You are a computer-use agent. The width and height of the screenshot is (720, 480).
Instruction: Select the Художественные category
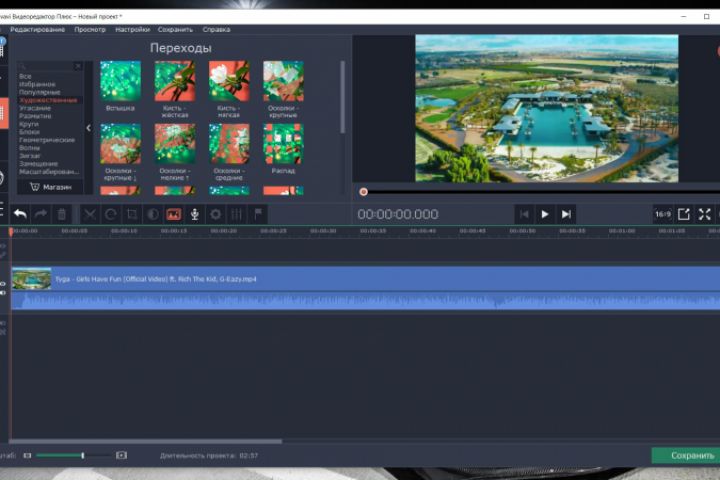pos(48,100)
